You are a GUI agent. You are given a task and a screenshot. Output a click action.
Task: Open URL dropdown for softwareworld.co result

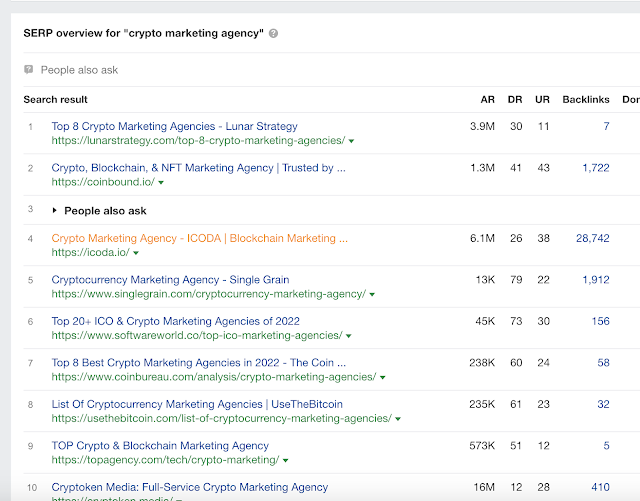[349, 336]
